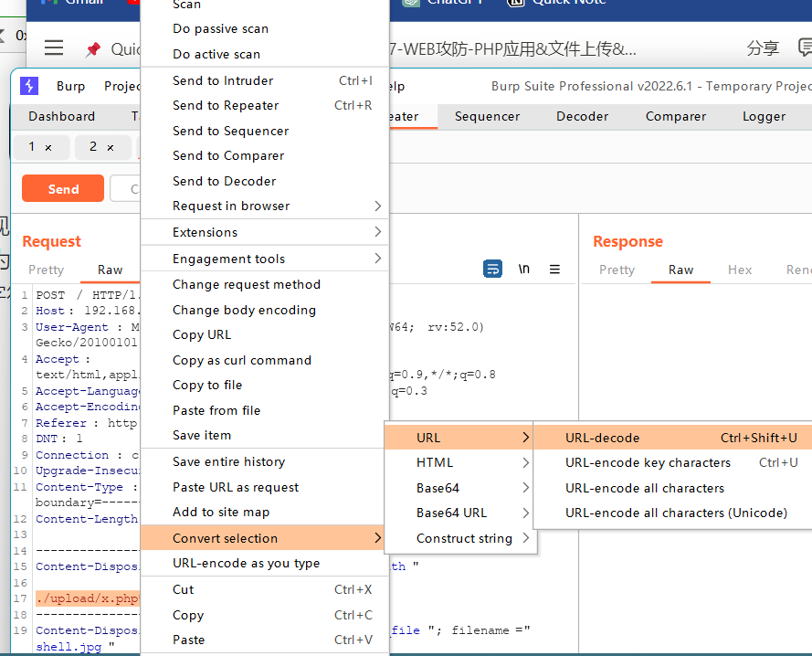Screen dimensions: 812x656
Task: Click the User-Agent header line
Action: pos(87,327)
